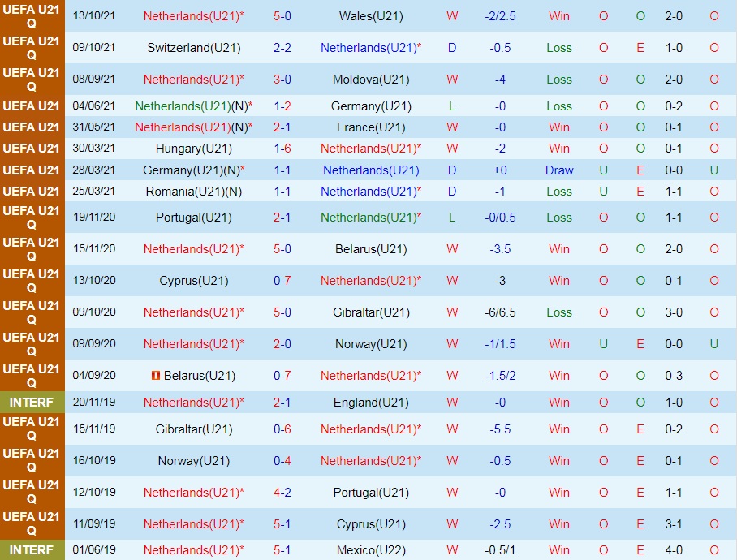Open the Hungary(U21) team link
Image resolution: width=737 pixels, height=560 pixels.
point(193,149)
